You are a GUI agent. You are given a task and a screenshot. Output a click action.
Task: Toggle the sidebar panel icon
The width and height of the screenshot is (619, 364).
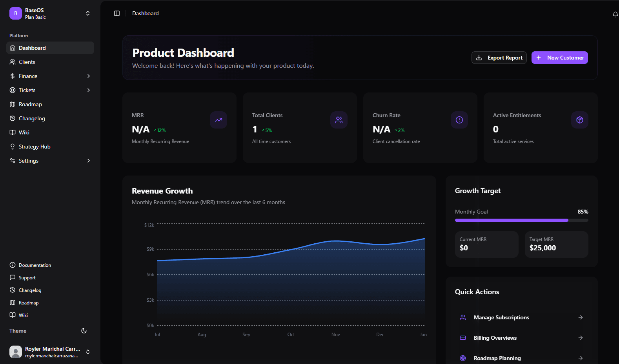117,13
